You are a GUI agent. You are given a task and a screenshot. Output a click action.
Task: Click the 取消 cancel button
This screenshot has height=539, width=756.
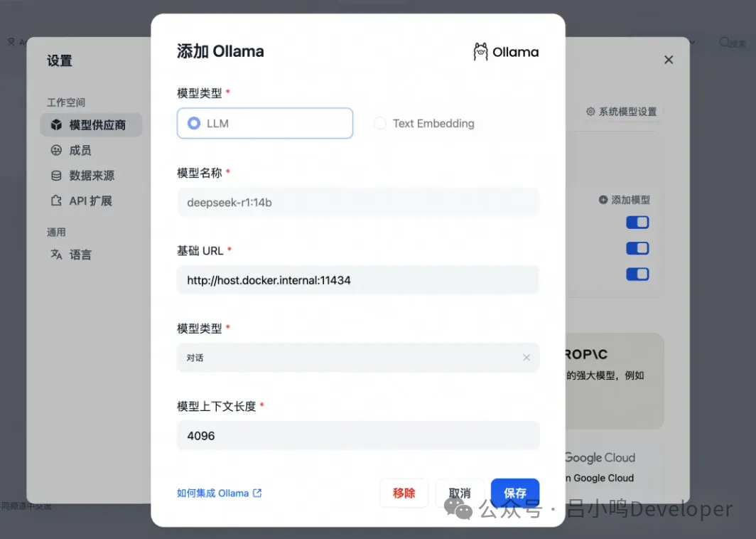coord(460,493)
